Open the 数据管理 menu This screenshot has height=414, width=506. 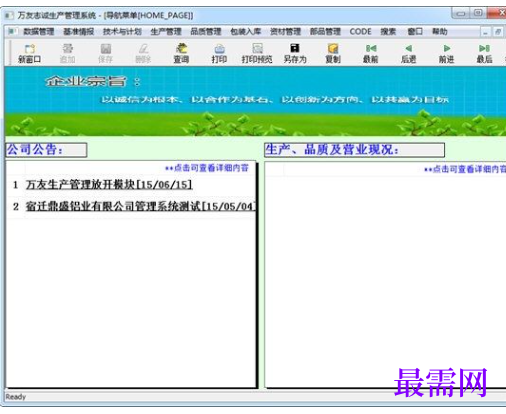39,32
